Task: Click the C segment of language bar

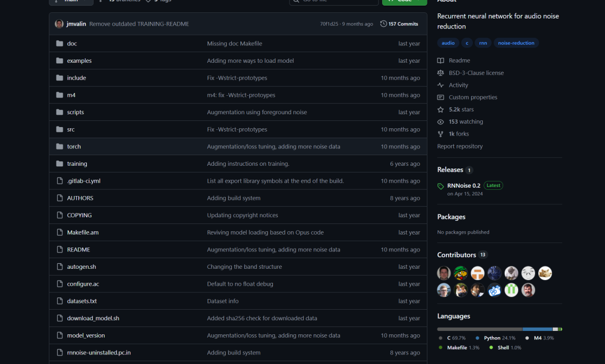Action: click(480, 329)
